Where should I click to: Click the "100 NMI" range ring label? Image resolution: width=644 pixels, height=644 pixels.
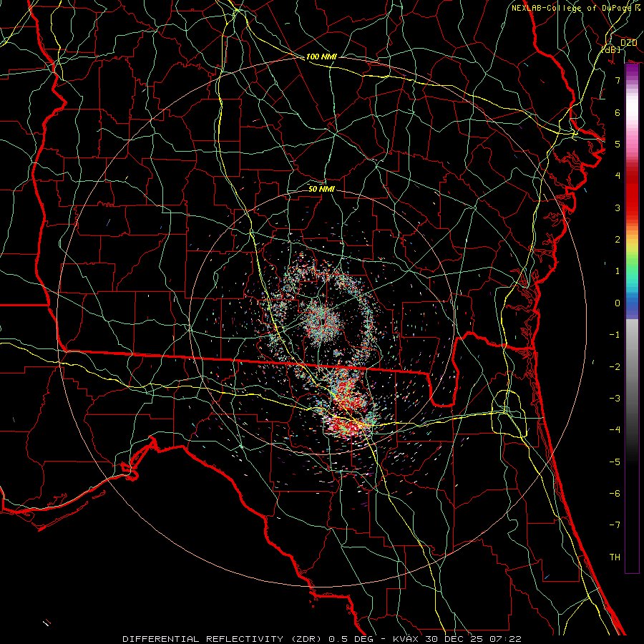click(321, 57)
